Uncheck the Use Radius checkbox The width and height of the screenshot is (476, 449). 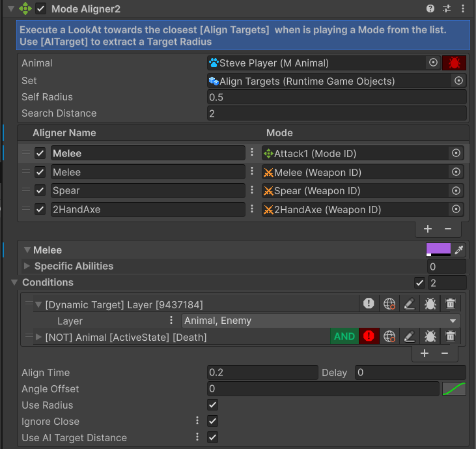[x=213, y=405]
